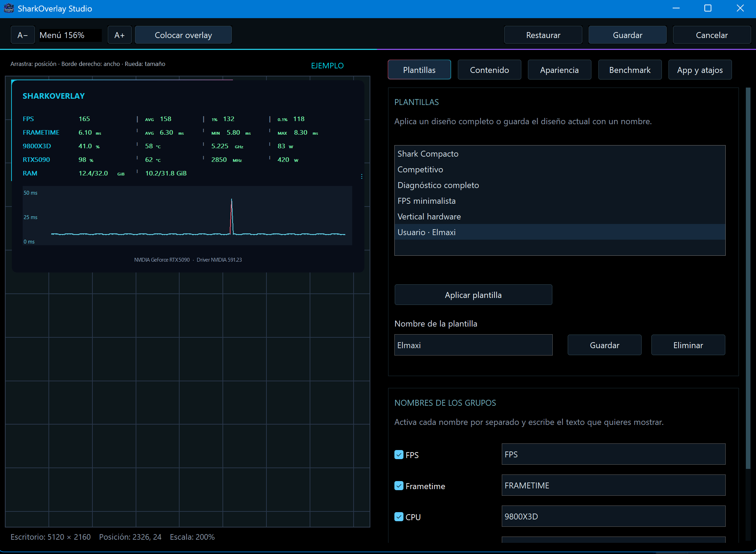Screen dimensions: 756x554
Task: Toggle the Frametime group name checkbox
Action: (399, 486)
